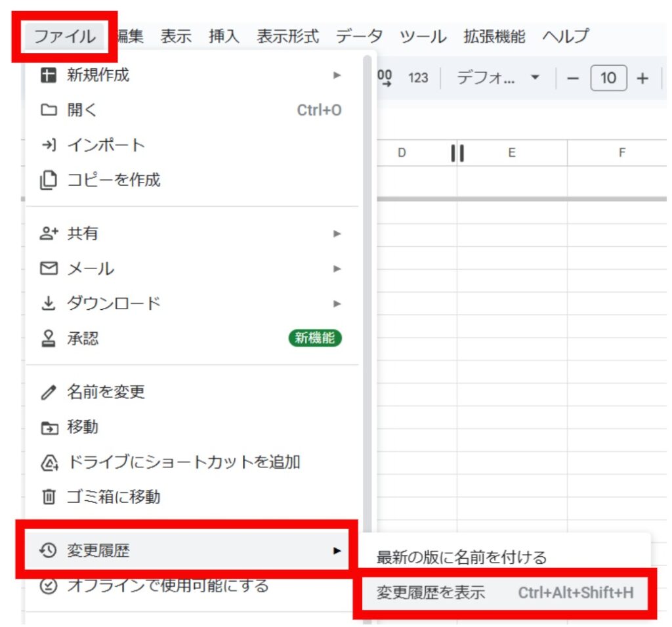Open the ファイル menu
Image resolution: width=672 pixels, height=627 pixels.
coord(64,36)
